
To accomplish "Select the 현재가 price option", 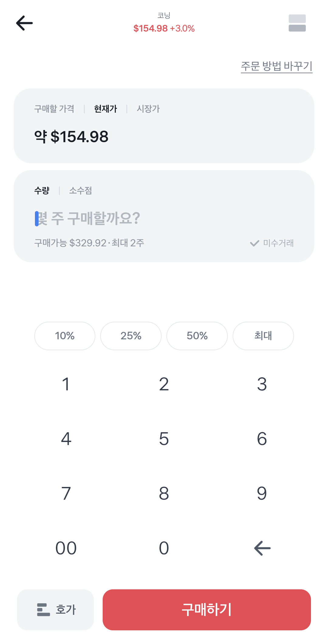I will [x=105, y=109].
